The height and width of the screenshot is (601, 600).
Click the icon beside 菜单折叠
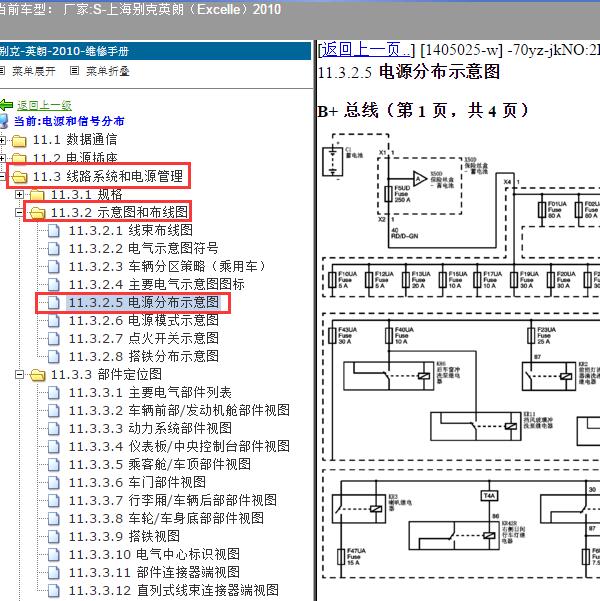point(74,71)
